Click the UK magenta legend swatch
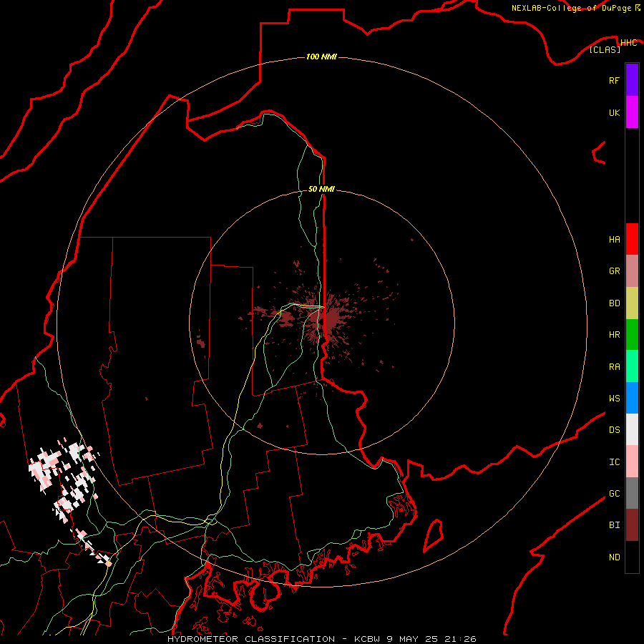 click(632, 112)
